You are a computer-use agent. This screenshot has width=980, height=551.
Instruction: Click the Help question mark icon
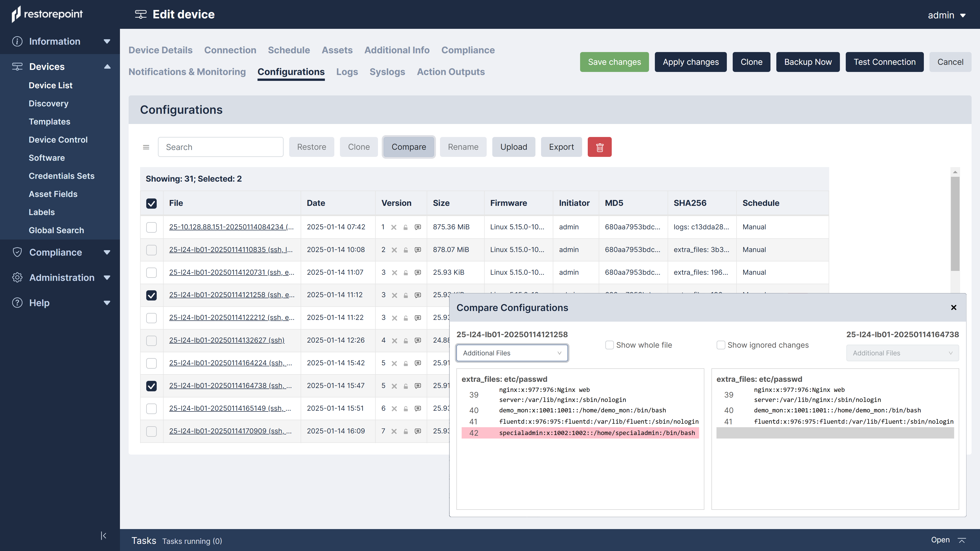click(17, 303)
